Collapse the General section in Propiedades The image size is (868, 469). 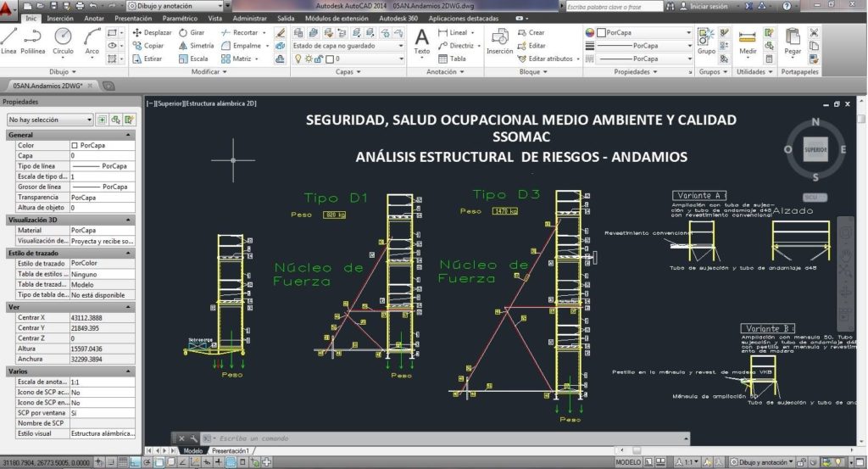pos(131,135)
